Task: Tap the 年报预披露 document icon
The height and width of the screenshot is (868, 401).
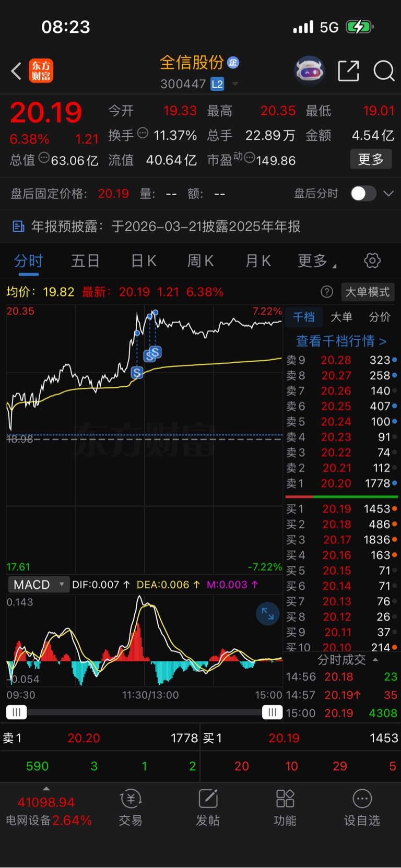Action: click(18, 226)
